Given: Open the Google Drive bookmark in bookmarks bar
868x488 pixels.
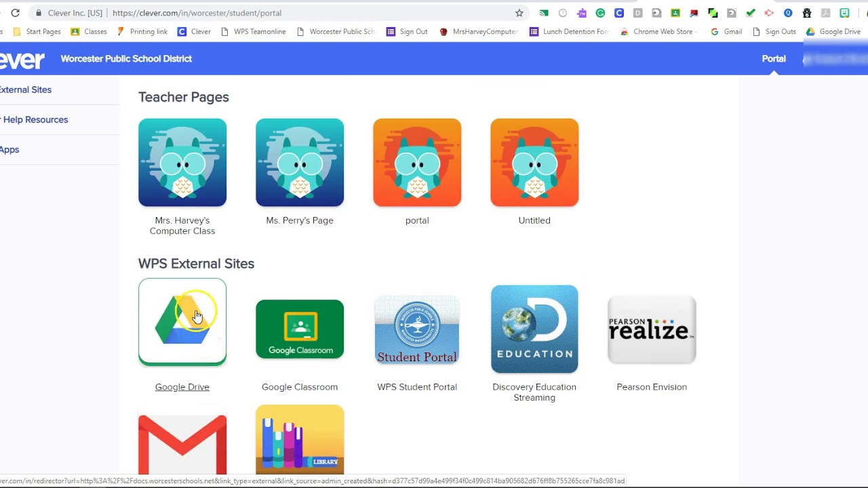Looking at the screenshot, I should [x=833, y=31].
